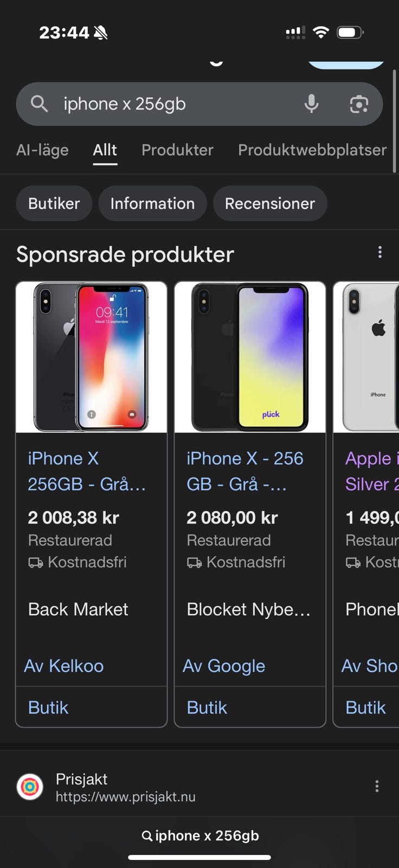Tap Butik under the Back Market listing
This screenshot has height=868, width=399.
(48, 707)
